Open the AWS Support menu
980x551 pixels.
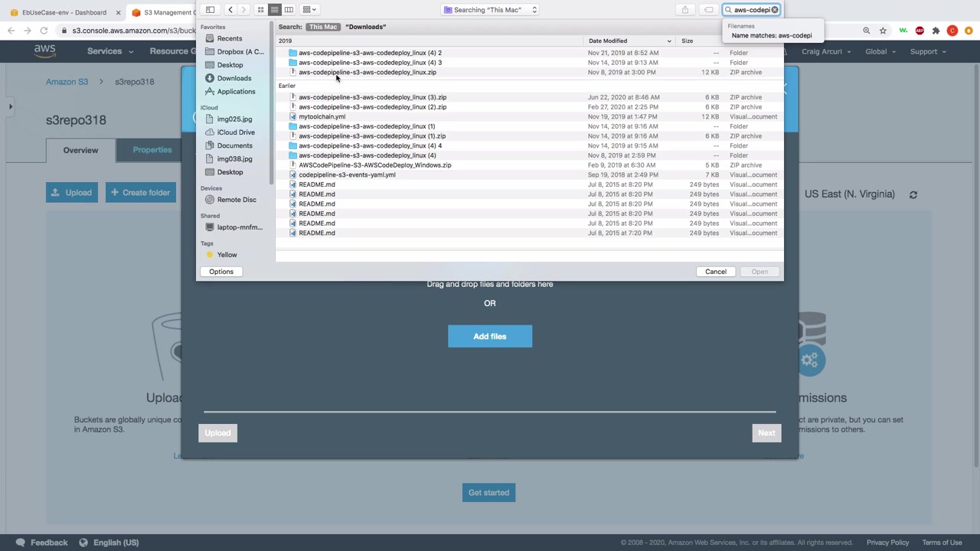point(928,51)
